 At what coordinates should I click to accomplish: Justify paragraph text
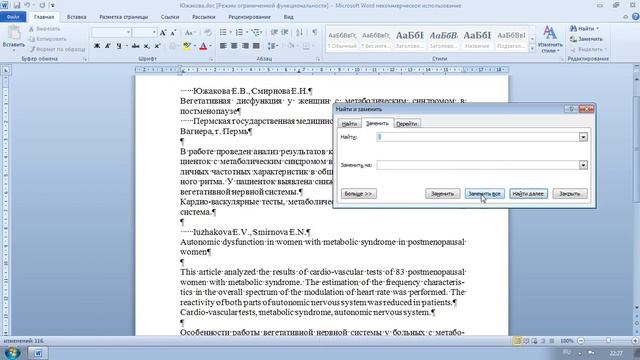point(256,46)
